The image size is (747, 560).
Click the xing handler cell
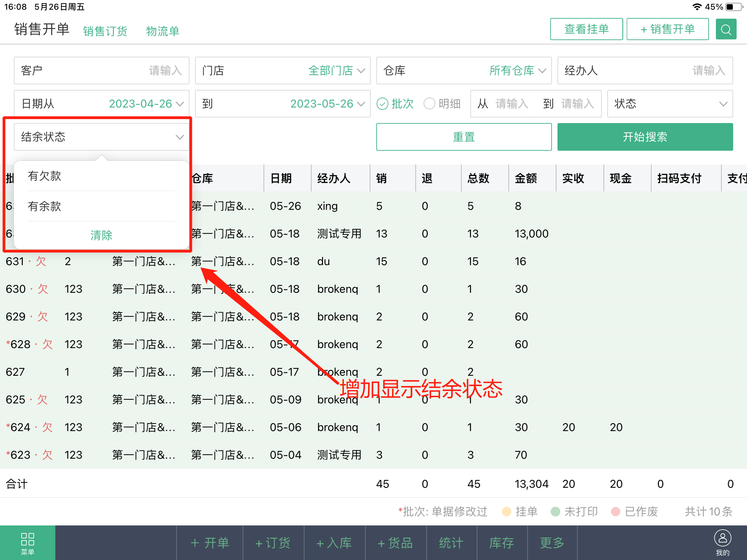click(x=328, y=206)
